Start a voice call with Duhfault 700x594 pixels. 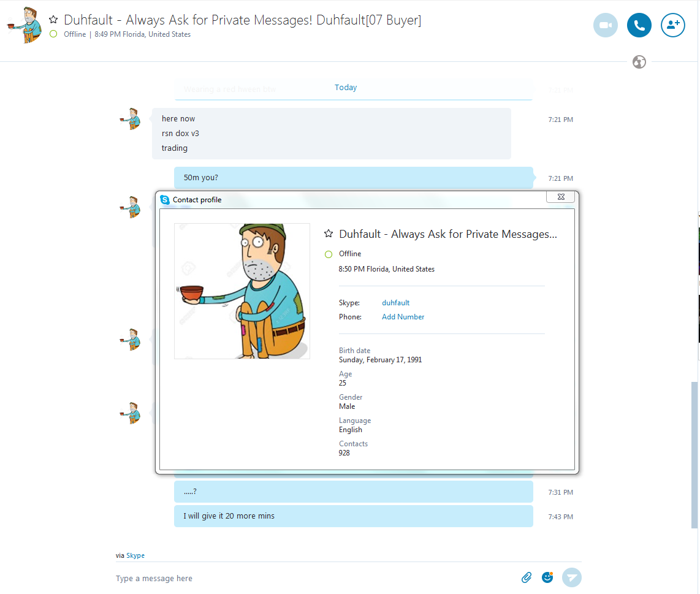pos(639,25)
